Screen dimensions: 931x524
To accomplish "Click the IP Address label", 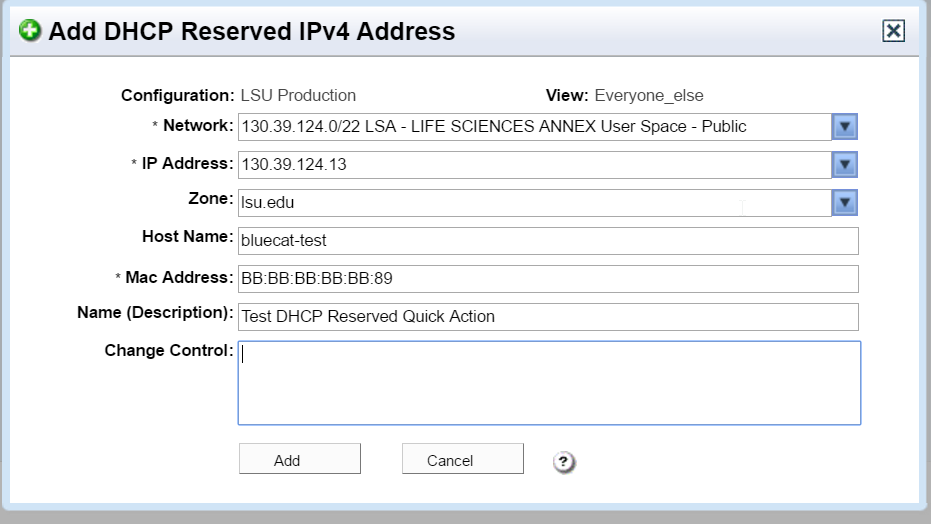I will coord(187,163).
